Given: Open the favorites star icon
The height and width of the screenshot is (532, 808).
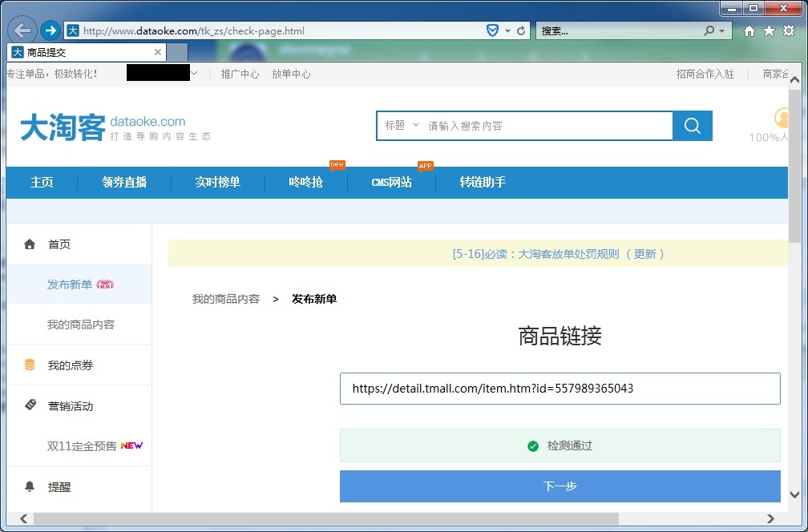Looking at the screenshot, I should click(769, 31).
